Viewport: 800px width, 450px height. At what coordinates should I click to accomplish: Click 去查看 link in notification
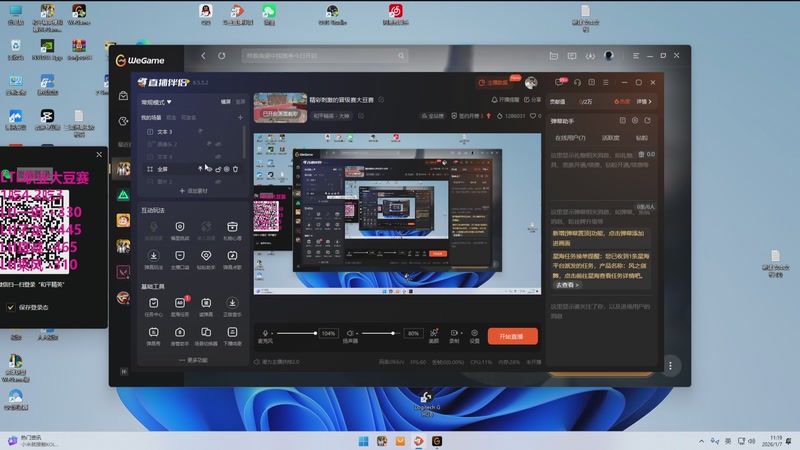567,285
